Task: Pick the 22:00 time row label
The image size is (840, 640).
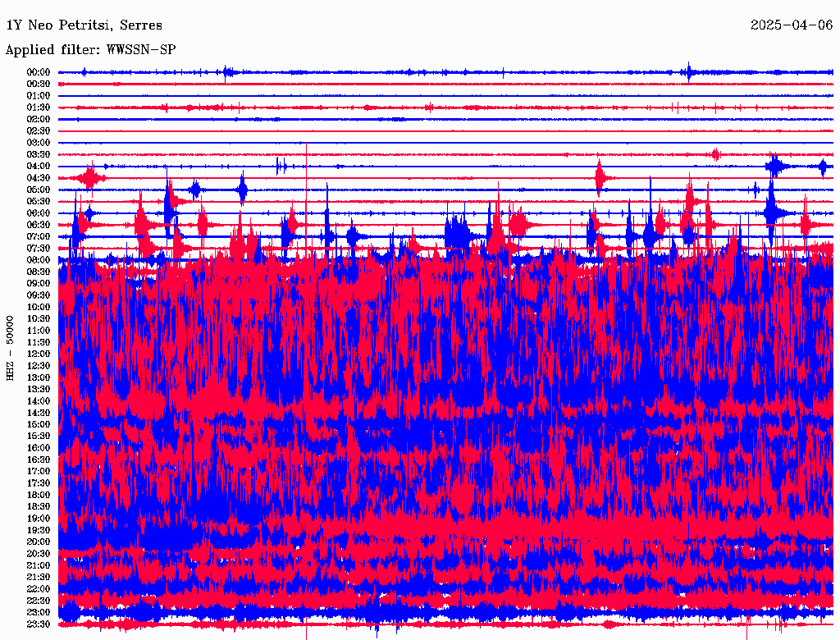Action: point(39,589)
